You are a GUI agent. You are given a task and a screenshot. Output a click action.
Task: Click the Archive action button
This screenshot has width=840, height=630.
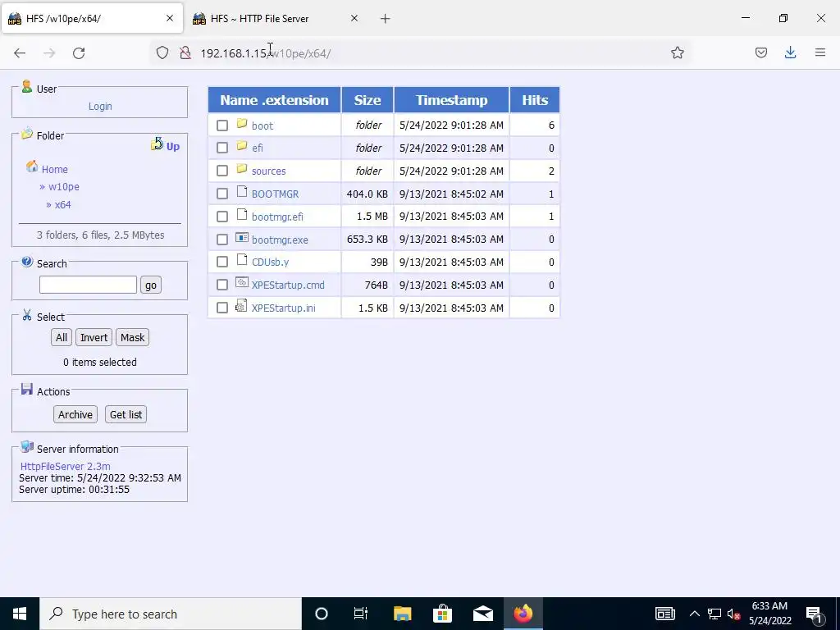[x=75, y=414]
